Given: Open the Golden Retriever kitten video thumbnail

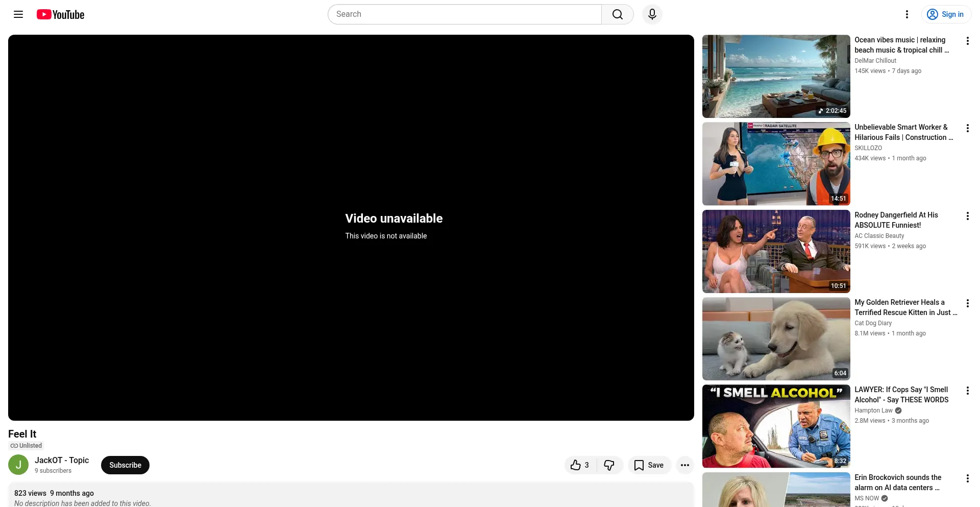Looking at the screenshot, I should pyautogui.click(x=776, y=339).
